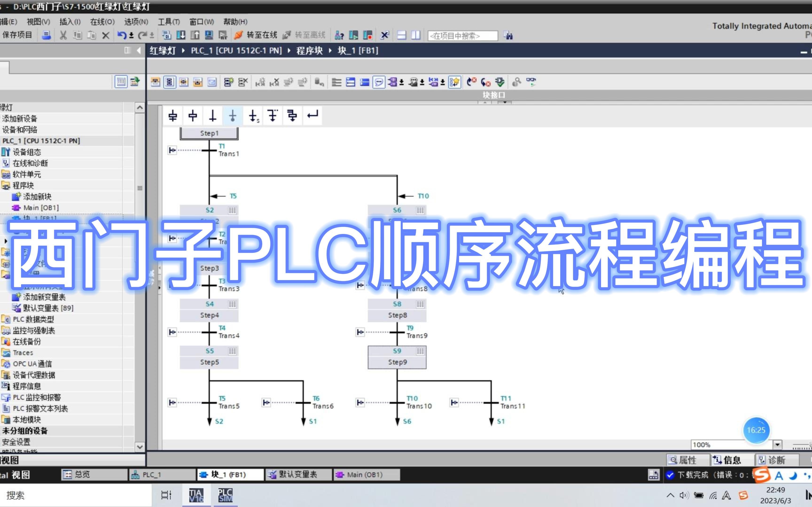Expand PLC_1 CPU 1512C-1 PN node
Viewport: 812px width, 507px height.
coord(44,141)
